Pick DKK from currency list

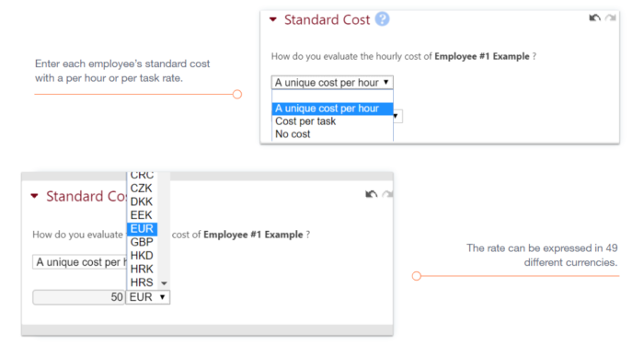[x=142, y=201]
